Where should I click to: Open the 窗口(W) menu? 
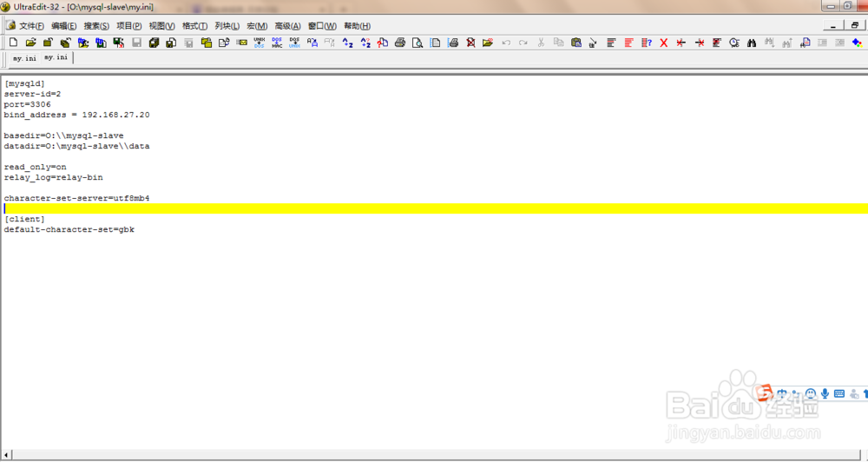[x=322, y=26]
